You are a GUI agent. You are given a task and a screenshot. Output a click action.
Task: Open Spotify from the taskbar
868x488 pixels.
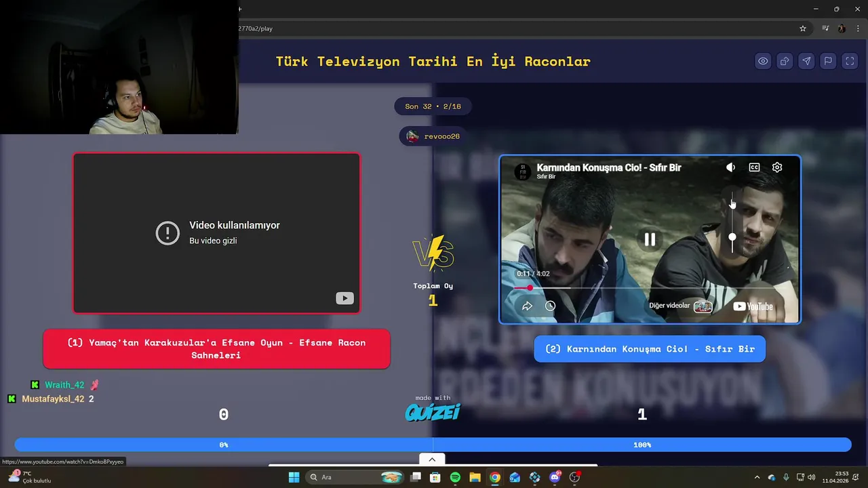[455, 477]
